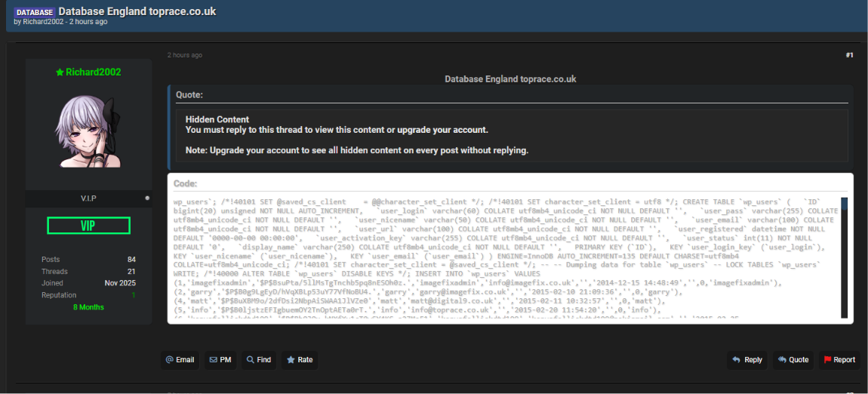The width and height of the screenshot is (868, 394).
Task: Click the 'Upgrade your account' note text
Action: (x=357, y=150)
